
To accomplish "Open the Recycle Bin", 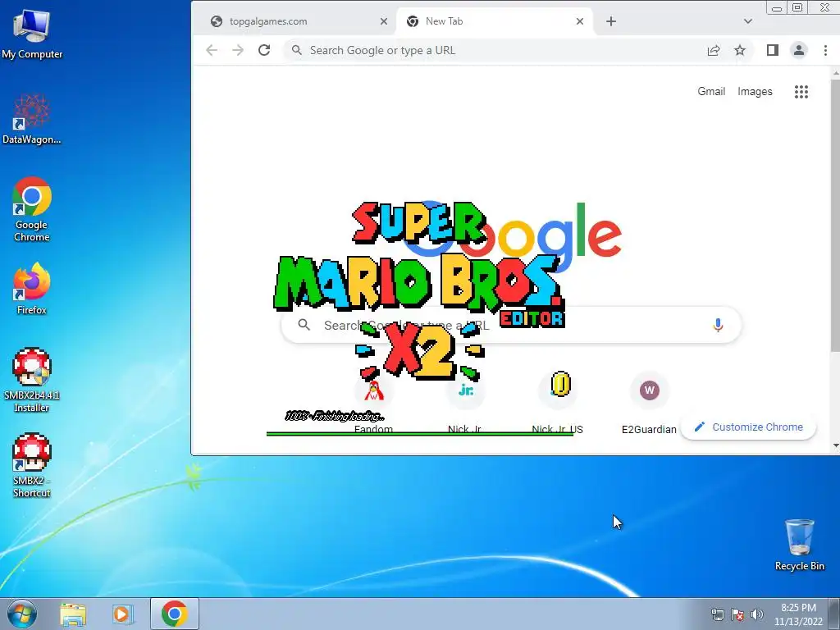I will click(x=799, y=545).
